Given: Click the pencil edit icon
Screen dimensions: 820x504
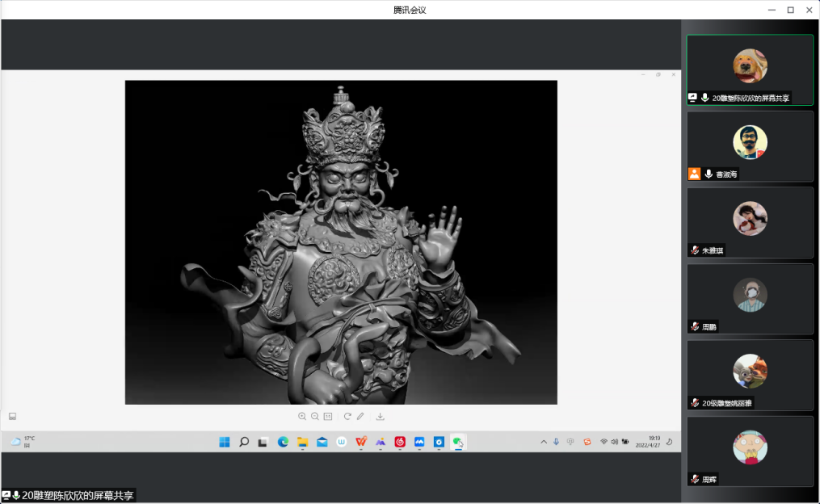Looking at the screenshot, I should coord(360,417).
